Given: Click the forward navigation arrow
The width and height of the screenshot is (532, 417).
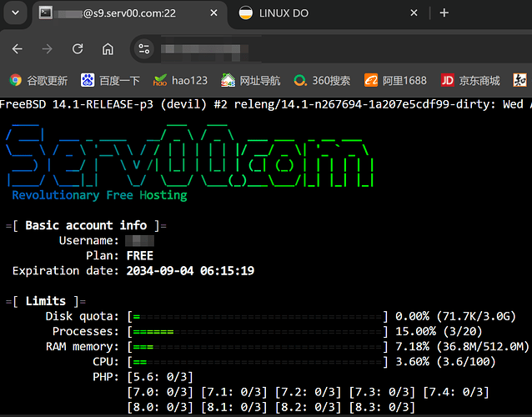Looking at the screenshot, I should point(47,48).
